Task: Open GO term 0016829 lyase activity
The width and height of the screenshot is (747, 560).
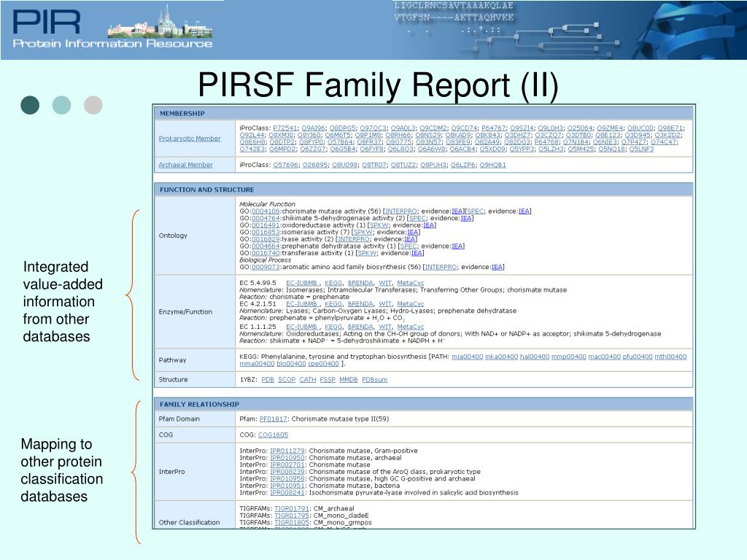Action: [x=266, y=239]
